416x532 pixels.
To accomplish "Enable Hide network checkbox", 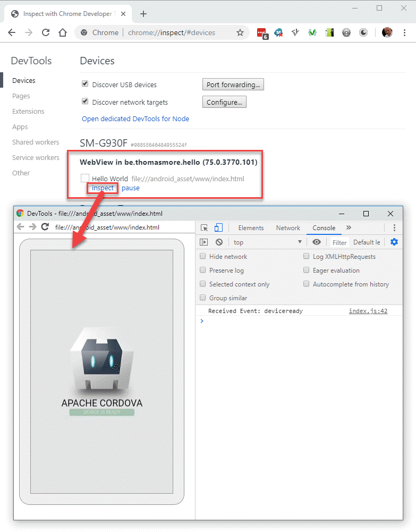I will 203,256.
